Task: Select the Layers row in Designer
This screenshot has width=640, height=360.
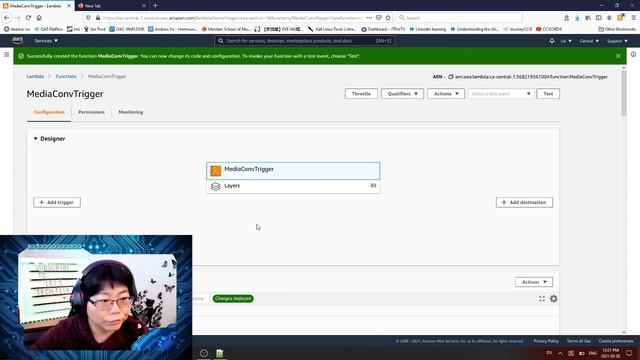Action: point(293,186)
